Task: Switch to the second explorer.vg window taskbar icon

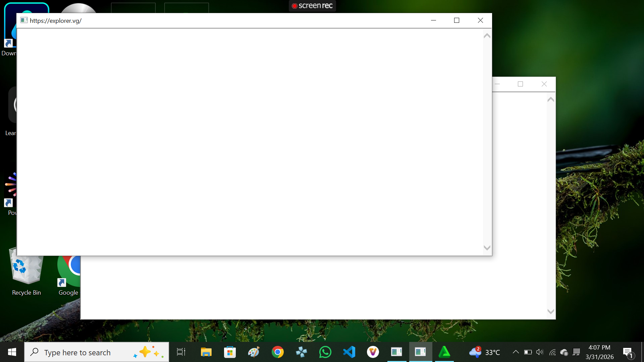Action: 421,352
